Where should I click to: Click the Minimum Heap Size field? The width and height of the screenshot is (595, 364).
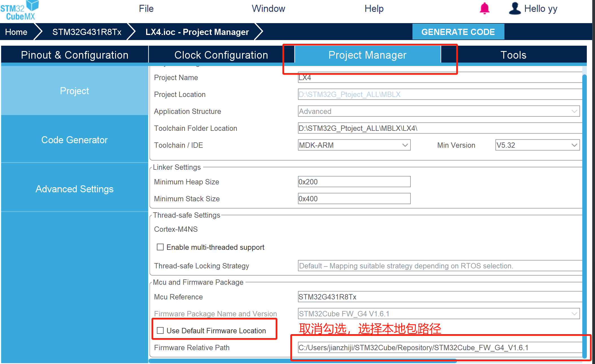(354, 182)
